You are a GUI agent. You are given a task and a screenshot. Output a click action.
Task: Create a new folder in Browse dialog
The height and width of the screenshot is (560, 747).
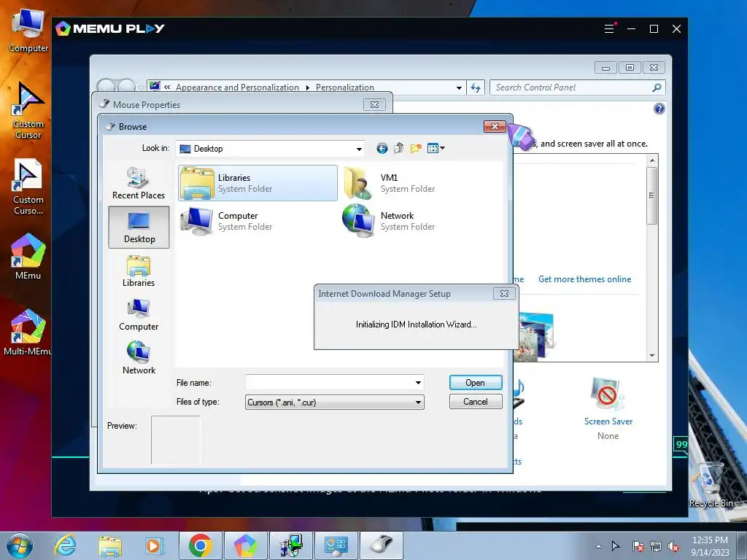(416, 149)
